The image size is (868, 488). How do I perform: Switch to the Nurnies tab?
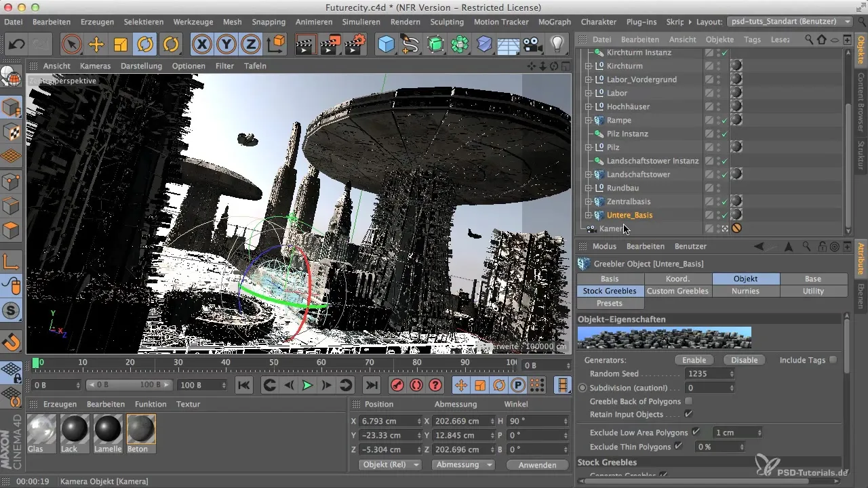(745, 291)
